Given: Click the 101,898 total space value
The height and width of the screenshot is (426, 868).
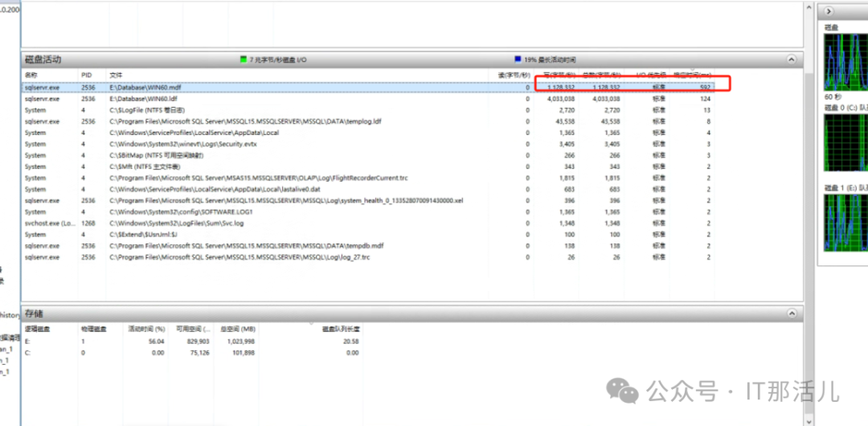Looking at the screenshot, I should pos(243,352).
